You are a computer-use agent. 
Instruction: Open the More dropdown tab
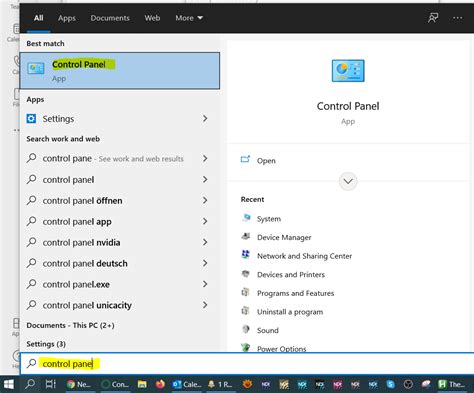[189, 18]
